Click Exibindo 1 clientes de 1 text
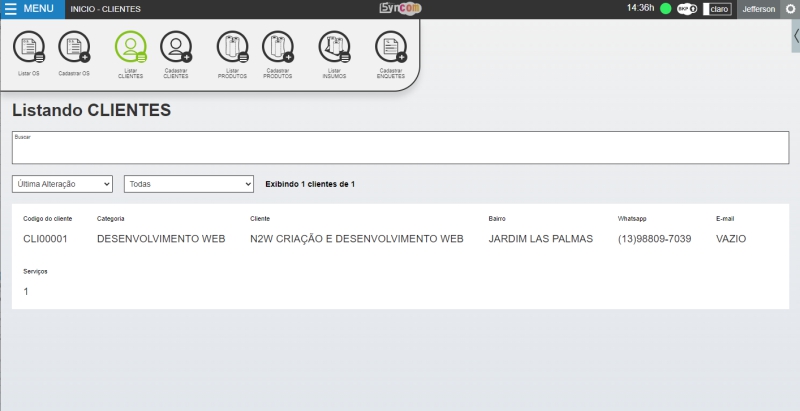This screenshot has height=411, width=800. pos(310,184)
